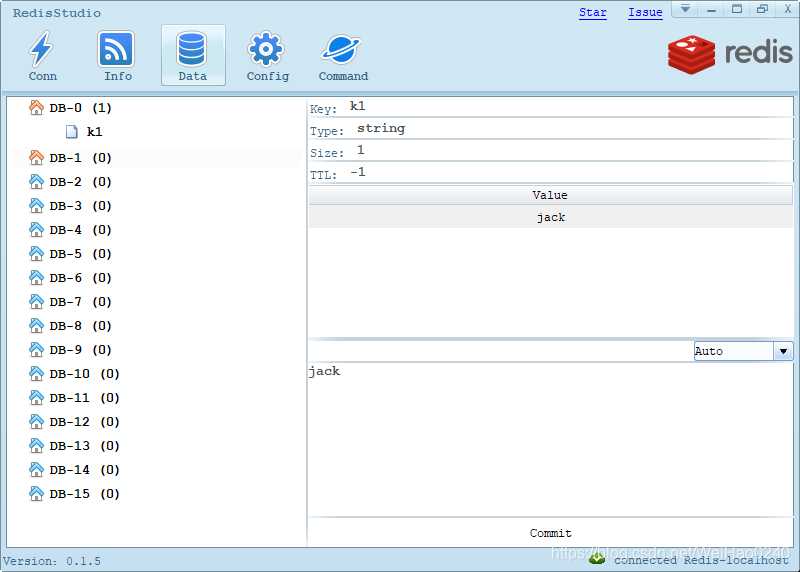Click the connected status icon
Viewport: 800px width, 572px height.
click(x=597, y=559)
